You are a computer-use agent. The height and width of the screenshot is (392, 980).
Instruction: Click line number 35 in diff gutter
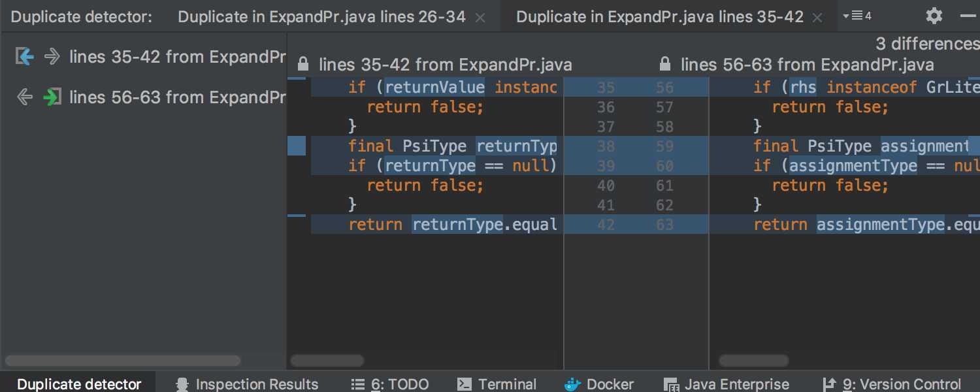(606, 88)
